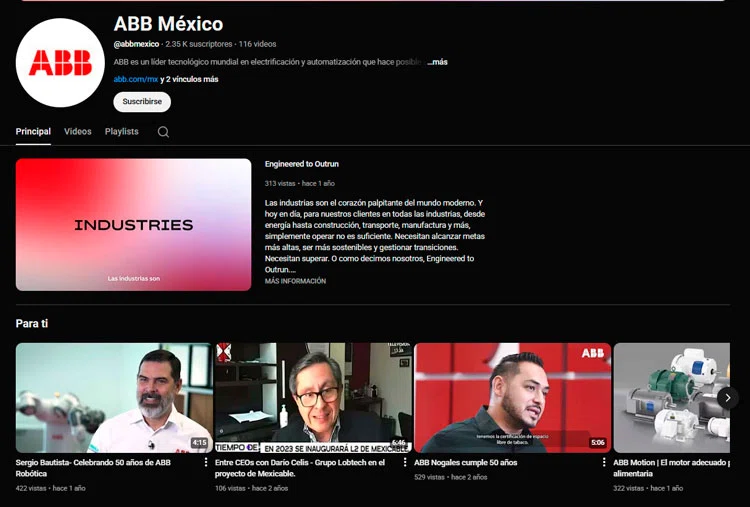Click the @abbmexico channel handle

136,44
